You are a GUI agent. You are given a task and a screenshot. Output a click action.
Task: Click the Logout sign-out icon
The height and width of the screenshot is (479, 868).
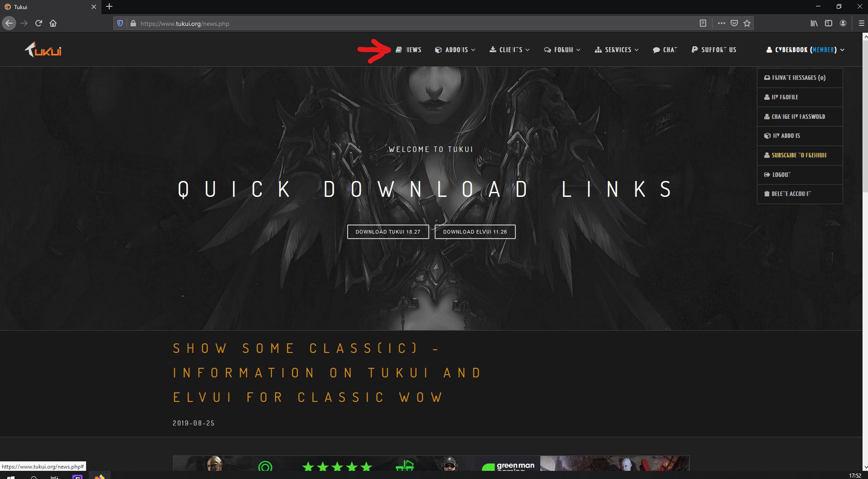pos(767,175)
